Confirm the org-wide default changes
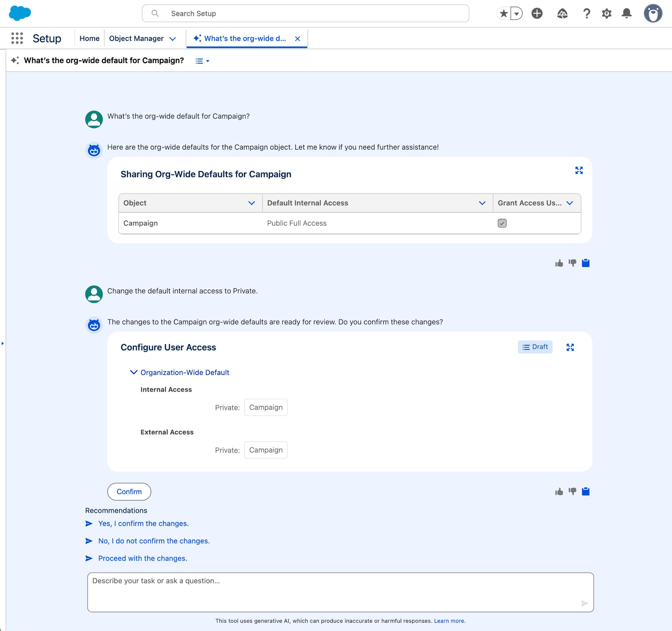This screenshot has height=631, width=672. (x=129, y=492)
